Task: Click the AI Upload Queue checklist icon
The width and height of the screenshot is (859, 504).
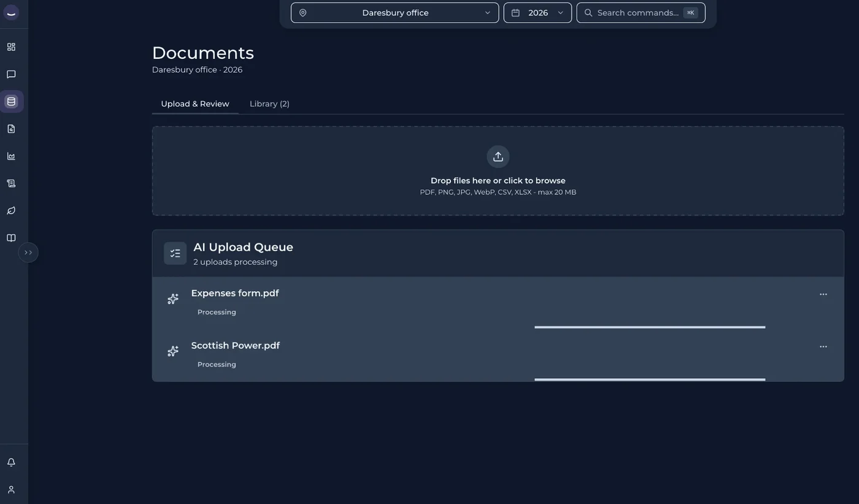Action: (175, 253)
